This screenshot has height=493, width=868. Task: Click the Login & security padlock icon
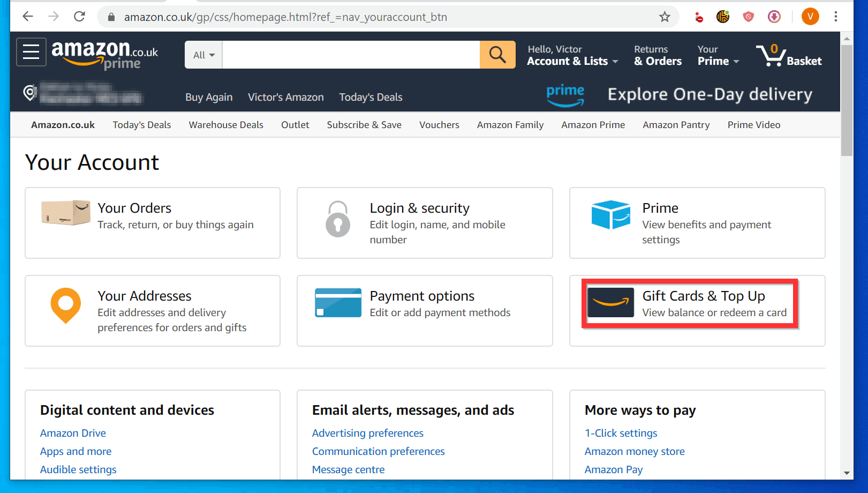pos(337,219)
